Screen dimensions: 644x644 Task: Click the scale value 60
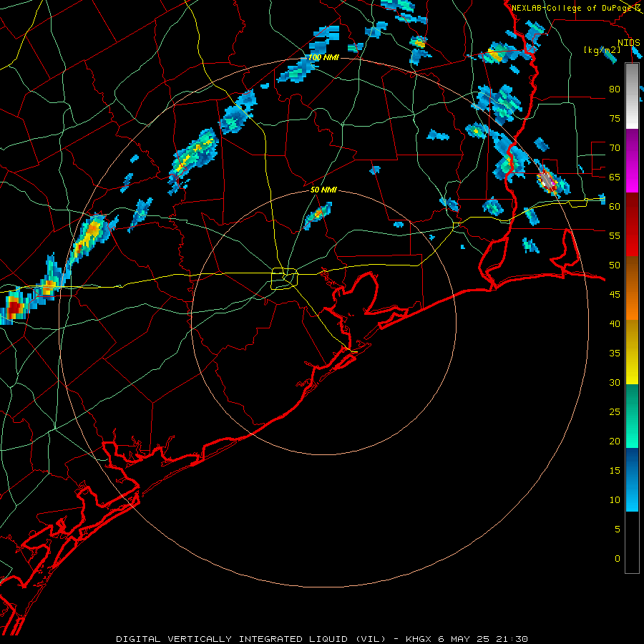[x=615, y=207]
